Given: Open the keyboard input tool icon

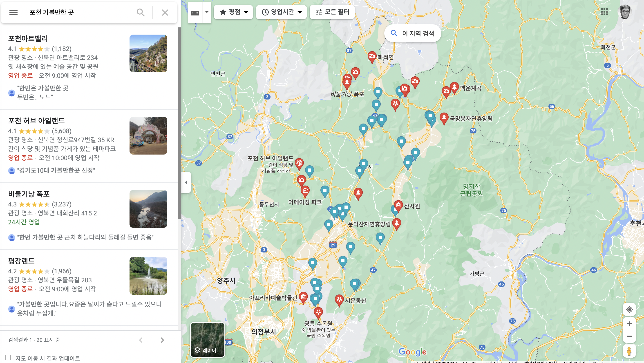Looking at the screenshot, I should 195,13.
